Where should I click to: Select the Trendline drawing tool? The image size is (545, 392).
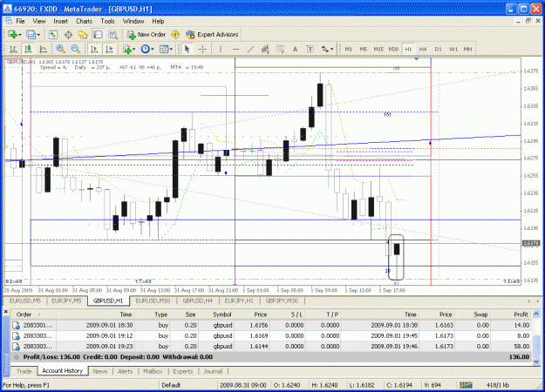[250, 50]
